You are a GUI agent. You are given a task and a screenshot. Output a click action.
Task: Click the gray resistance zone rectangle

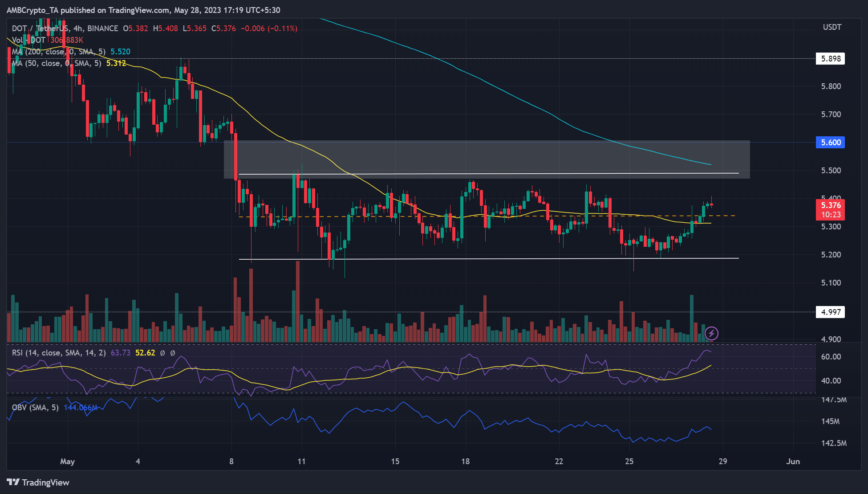coord(487,159)
